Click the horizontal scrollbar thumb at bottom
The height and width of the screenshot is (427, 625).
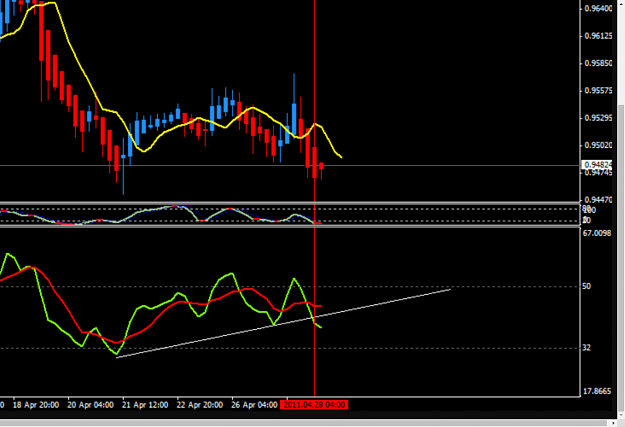pyautogui.click(x=305, y=423)
